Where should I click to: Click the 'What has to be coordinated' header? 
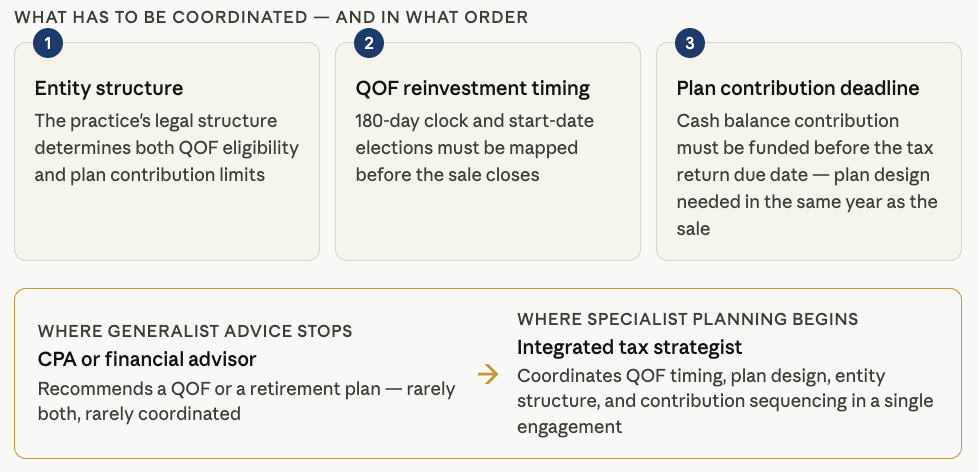[x=271, y=17]
